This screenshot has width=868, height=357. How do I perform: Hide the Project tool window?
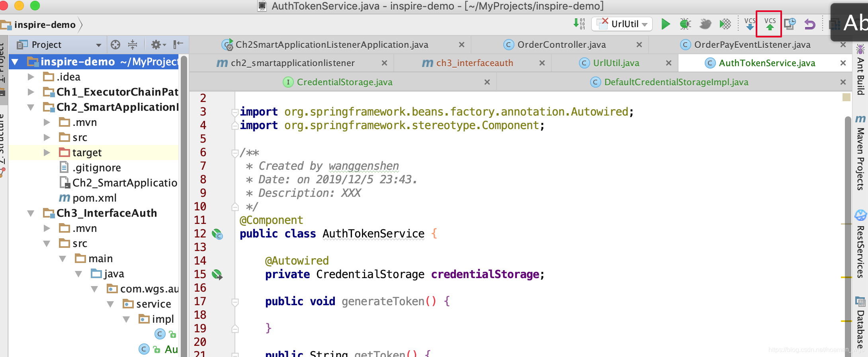(178, 45)
